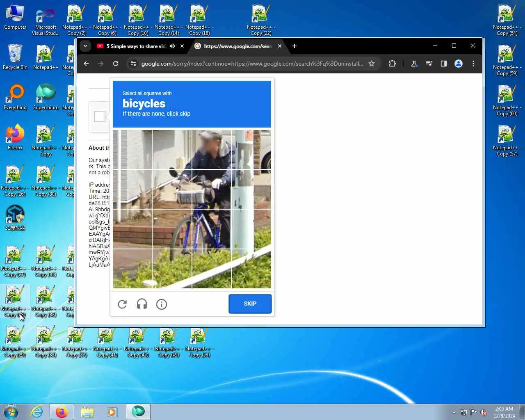The width and height of the screenshot is (525, 420).
Task: Open the volume tray icon
Action: (484, 412)
